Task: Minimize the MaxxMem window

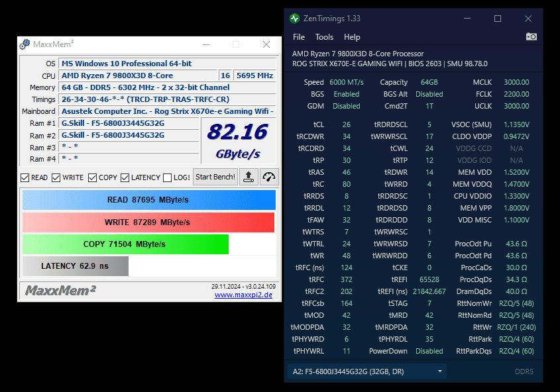Action: coord(206,44)
